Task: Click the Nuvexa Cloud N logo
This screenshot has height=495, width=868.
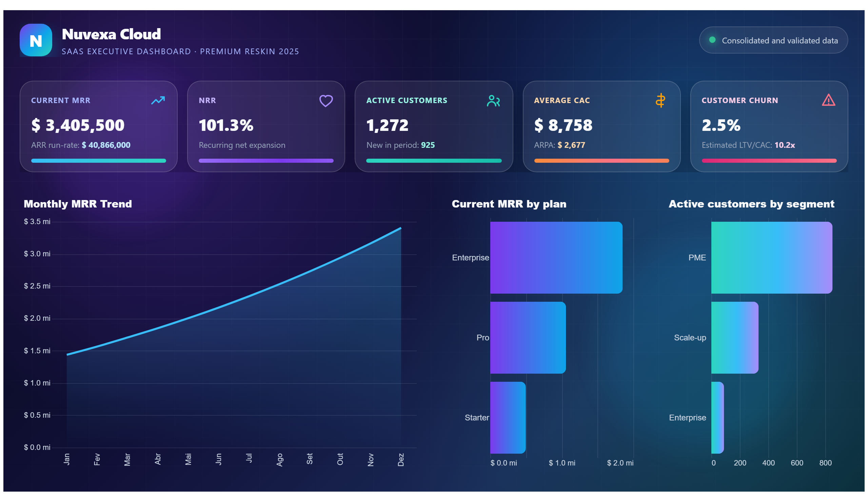Action: pos(36,40)
